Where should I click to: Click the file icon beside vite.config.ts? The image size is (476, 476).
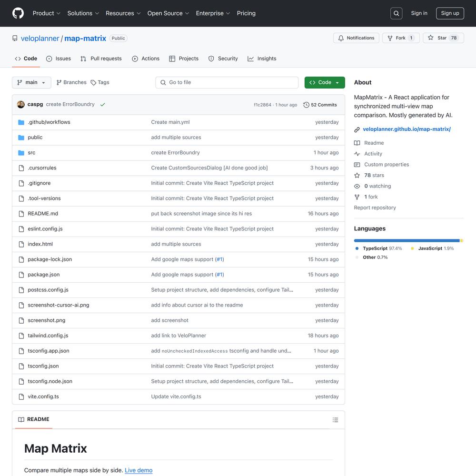click(21, 397)
